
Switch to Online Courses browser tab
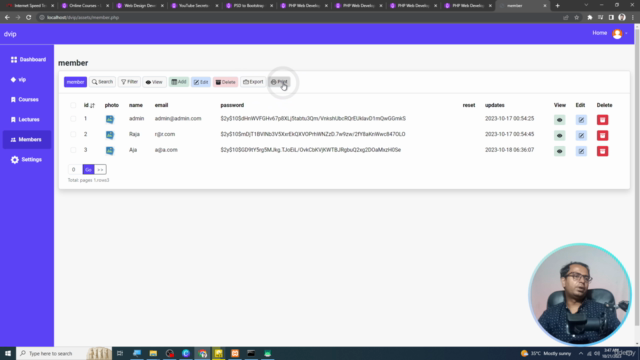click(x=84, y=6)
